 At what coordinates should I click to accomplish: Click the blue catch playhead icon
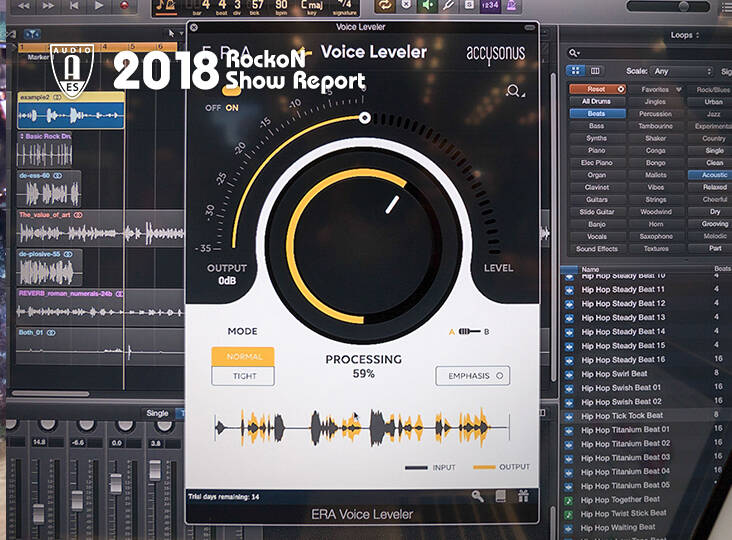click(x=32, y=34)
